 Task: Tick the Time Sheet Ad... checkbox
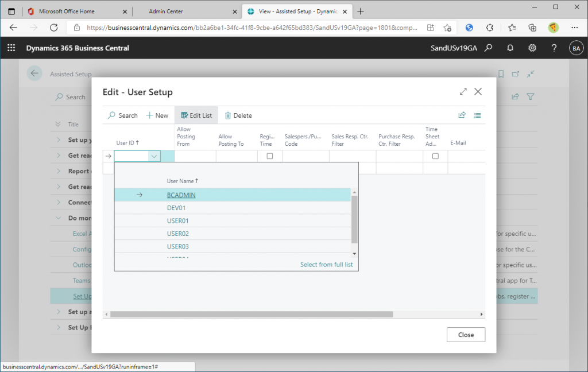435,156
